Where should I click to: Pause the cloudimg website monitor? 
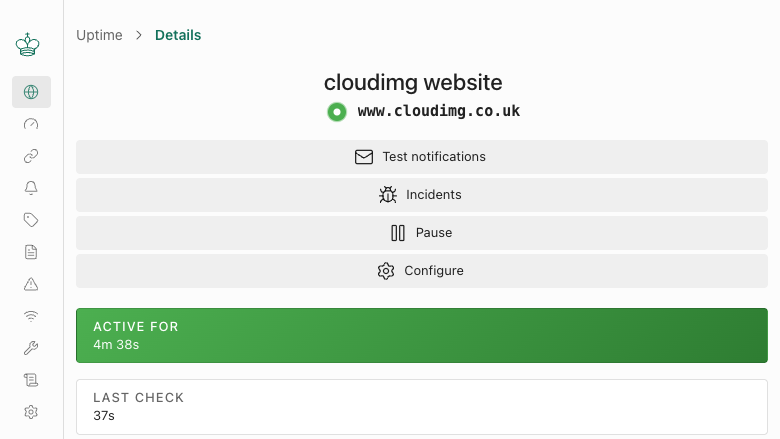coord(422,233)
